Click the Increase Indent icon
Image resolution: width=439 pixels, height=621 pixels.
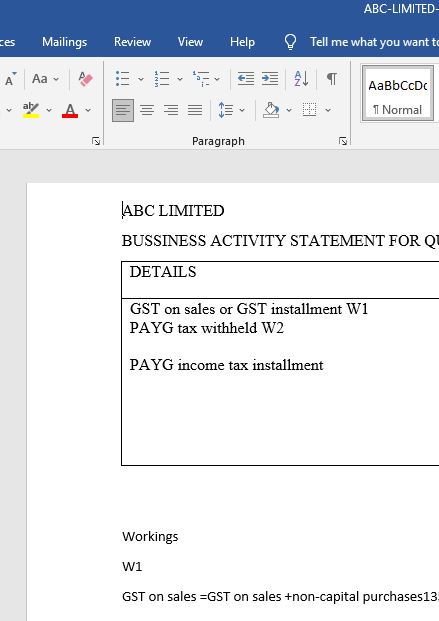[x=270, y=78]
